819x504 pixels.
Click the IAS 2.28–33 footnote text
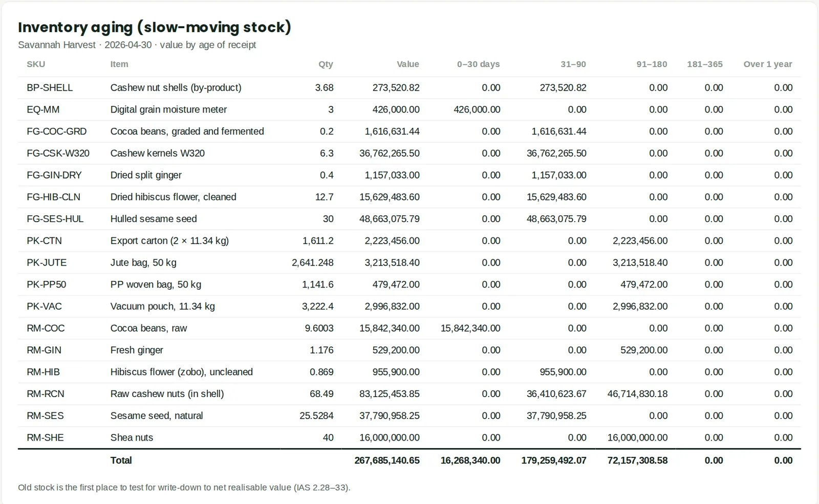(184, 488)
